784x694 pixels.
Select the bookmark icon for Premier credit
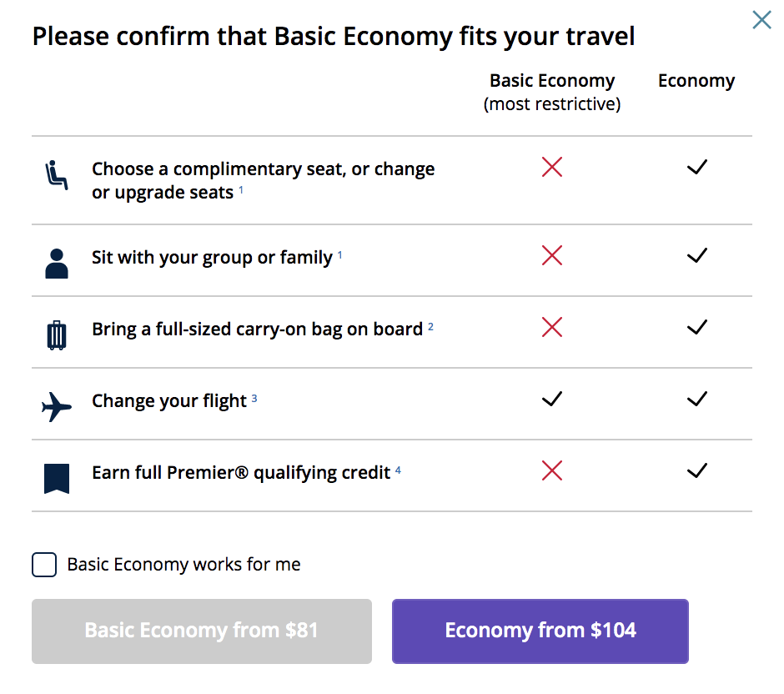pos(55,471)
